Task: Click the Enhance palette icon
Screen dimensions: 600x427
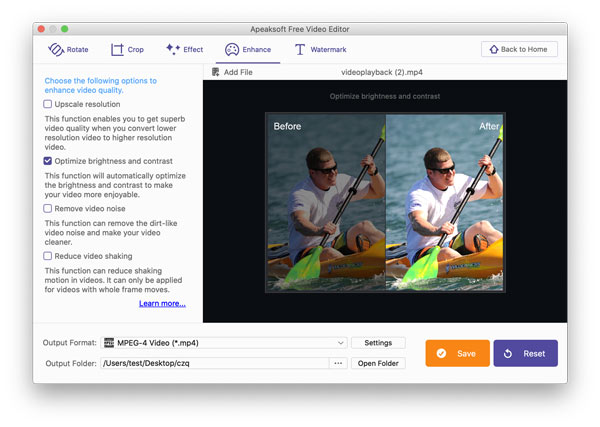Action: point(232,49)
